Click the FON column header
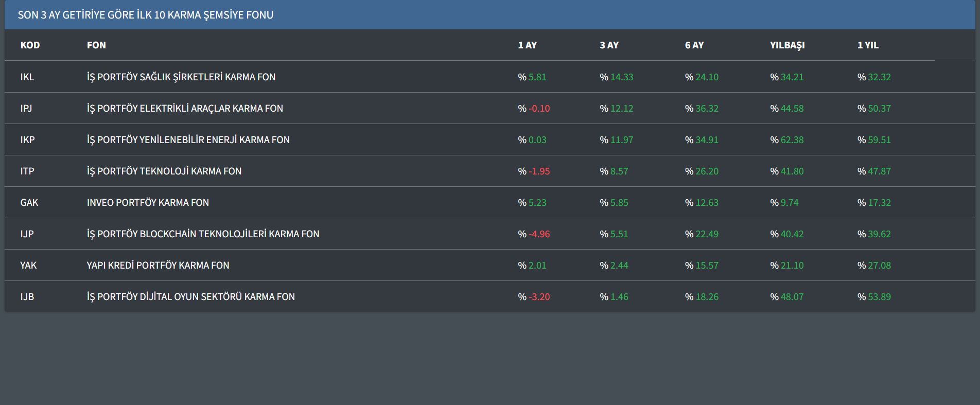 click(x=96, y=45)
